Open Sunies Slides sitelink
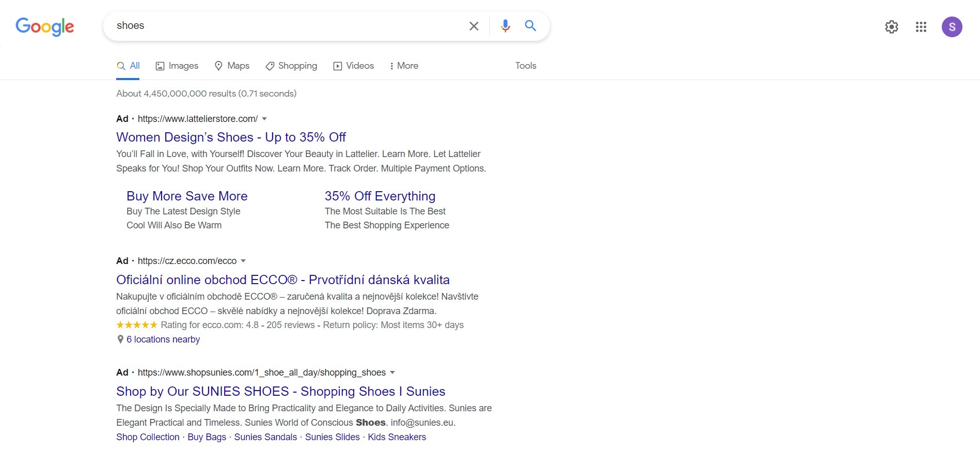Screen dimensions: 980x450 [x=333, y=437]
